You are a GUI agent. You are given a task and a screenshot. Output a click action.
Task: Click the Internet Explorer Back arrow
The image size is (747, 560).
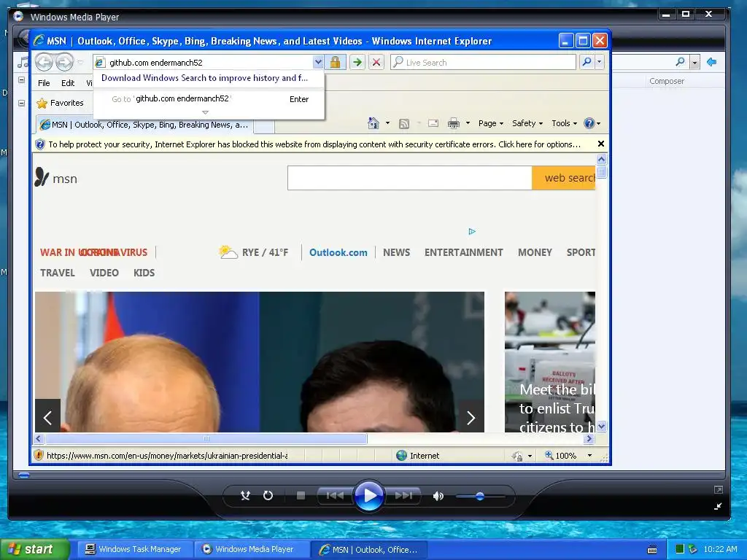pyautogui.click(x=44, y=62)
